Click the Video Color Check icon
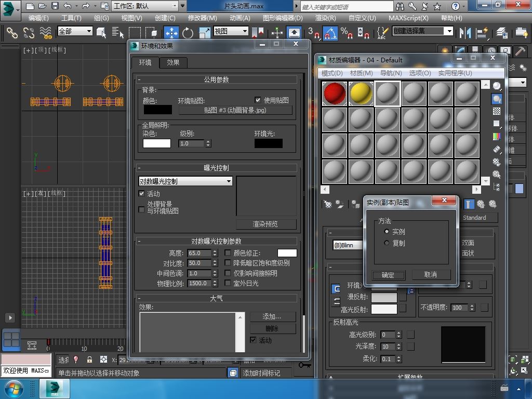Viewport: 532px width, 399px height. tap(497, 136)
